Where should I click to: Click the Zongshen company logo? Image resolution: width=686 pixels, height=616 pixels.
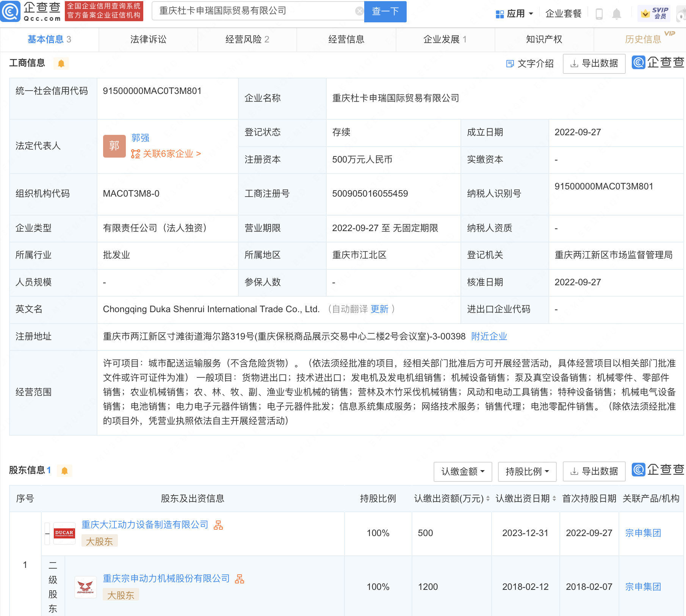point(85,587)
